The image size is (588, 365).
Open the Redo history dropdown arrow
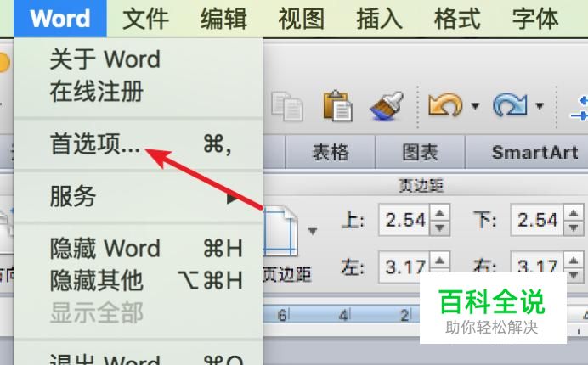click(540, 106)
